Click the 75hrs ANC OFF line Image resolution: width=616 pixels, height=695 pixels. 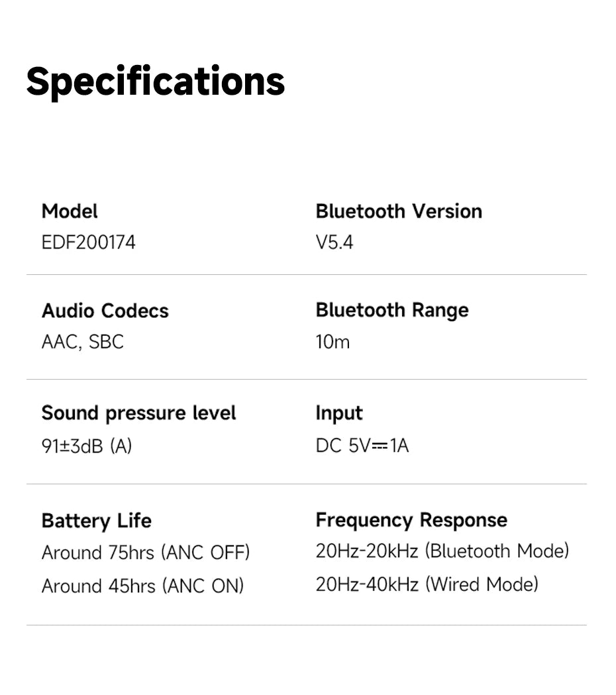click(146, 553)
